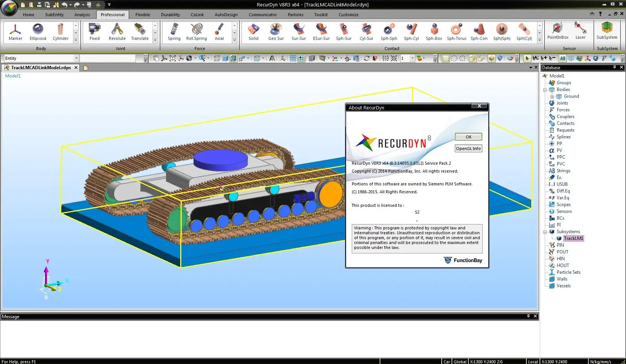
Task: Pick the Cyl-Sur contact tool
Action: (x=366, y=32)
